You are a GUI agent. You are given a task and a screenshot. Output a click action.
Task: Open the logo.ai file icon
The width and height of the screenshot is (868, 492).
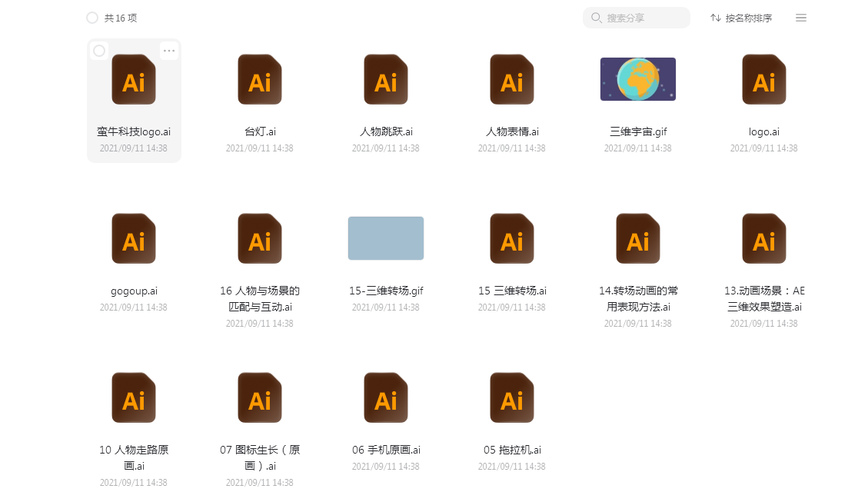coord(764,79)
